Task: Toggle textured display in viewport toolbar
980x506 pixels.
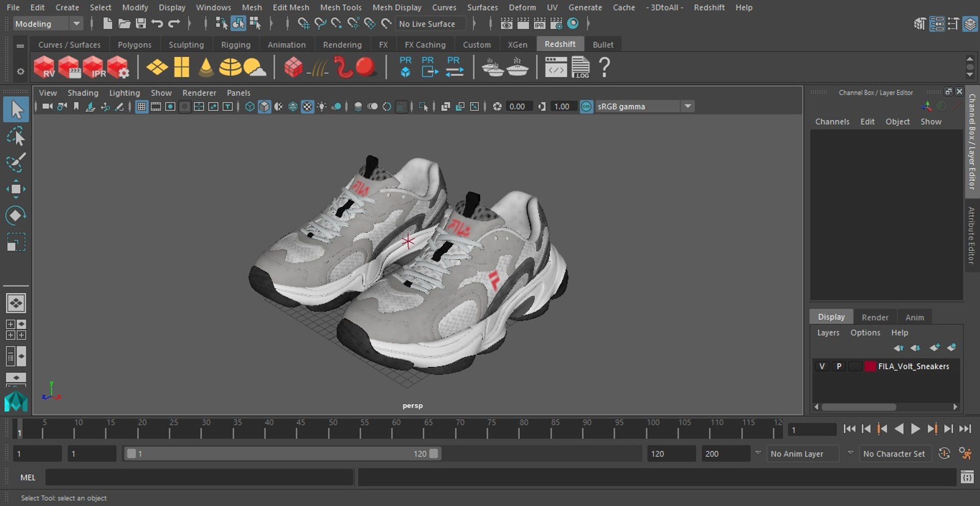Action: click(x=307, y=107)
